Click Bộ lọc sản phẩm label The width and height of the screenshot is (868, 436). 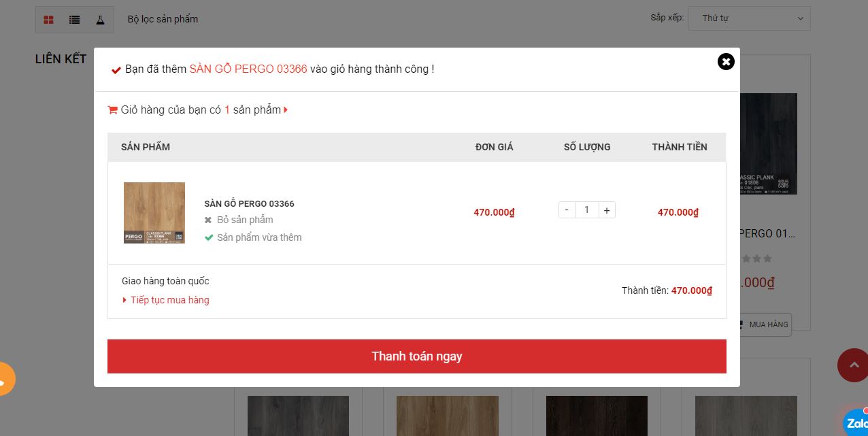[163, 19]
